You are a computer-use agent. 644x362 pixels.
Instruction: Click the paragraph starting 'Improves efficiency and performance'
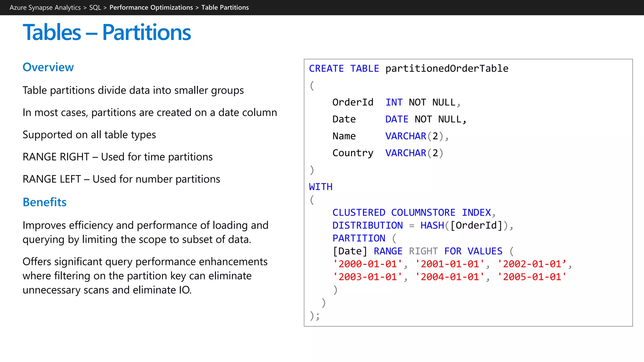[146, 232]
